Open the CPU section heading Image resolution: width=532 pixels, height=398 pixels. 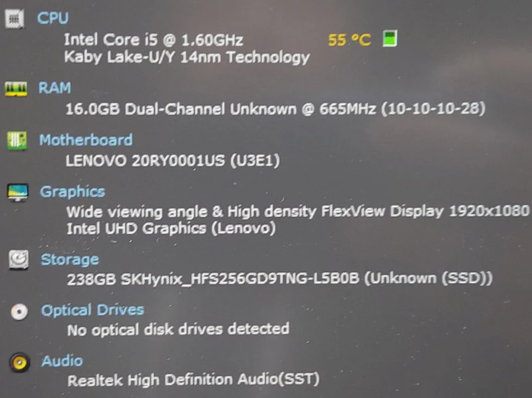[53, 18]
